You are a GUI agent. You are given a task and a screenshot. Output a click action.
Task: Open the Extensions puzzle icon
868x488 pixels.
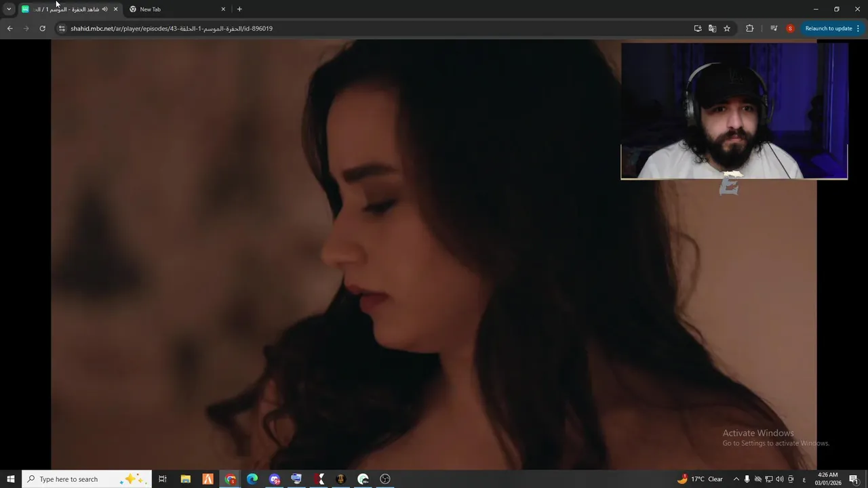[x=749, y=28]
